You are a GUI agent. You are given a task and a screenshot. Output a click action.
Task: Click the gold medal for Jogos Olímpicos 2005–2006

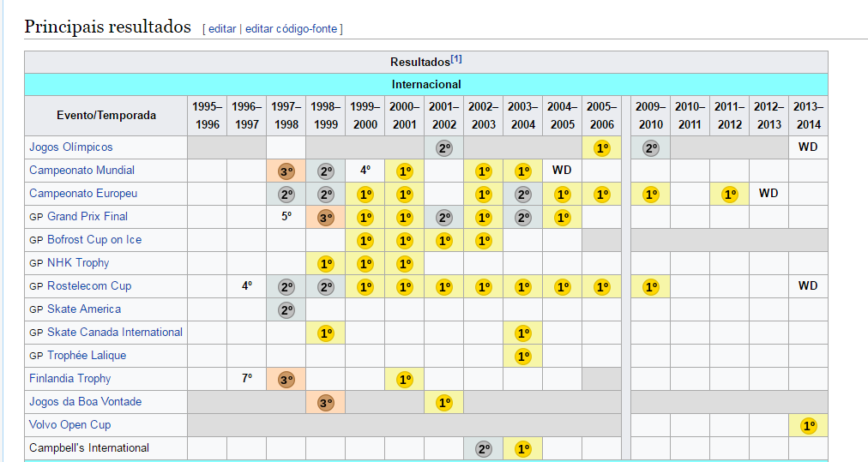click(602, 147)
